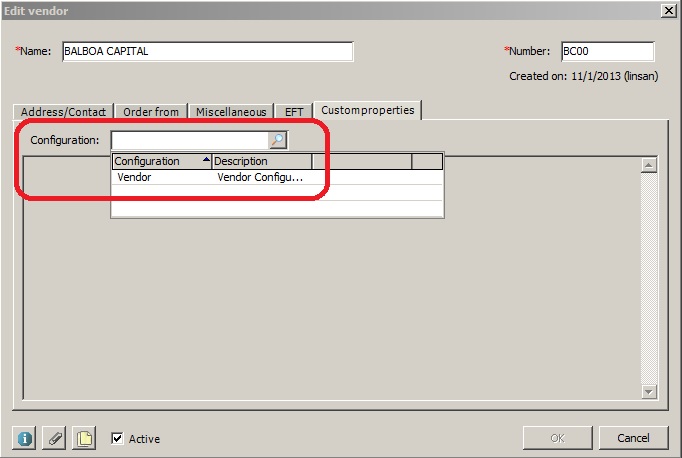Click the Description column header
The height and width of the screenshot is (458, 682).
coord(262,161)
